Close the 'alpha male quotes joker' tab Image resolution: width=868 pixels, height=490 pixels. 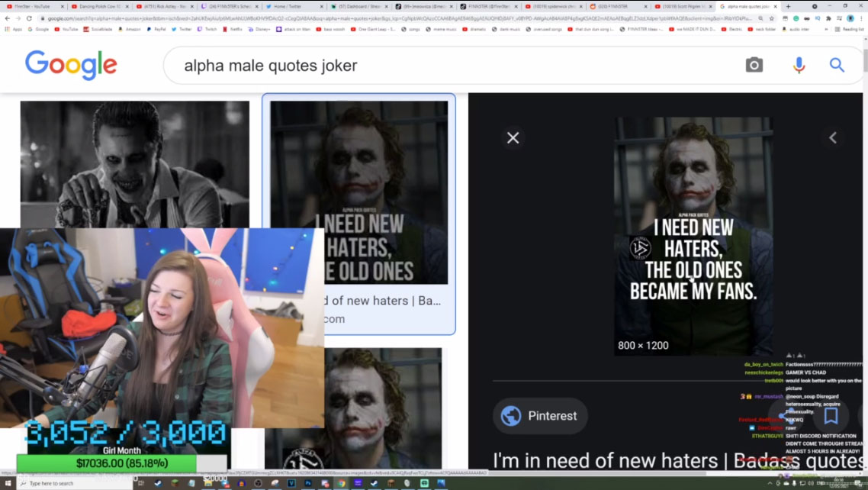pos(775,7)
